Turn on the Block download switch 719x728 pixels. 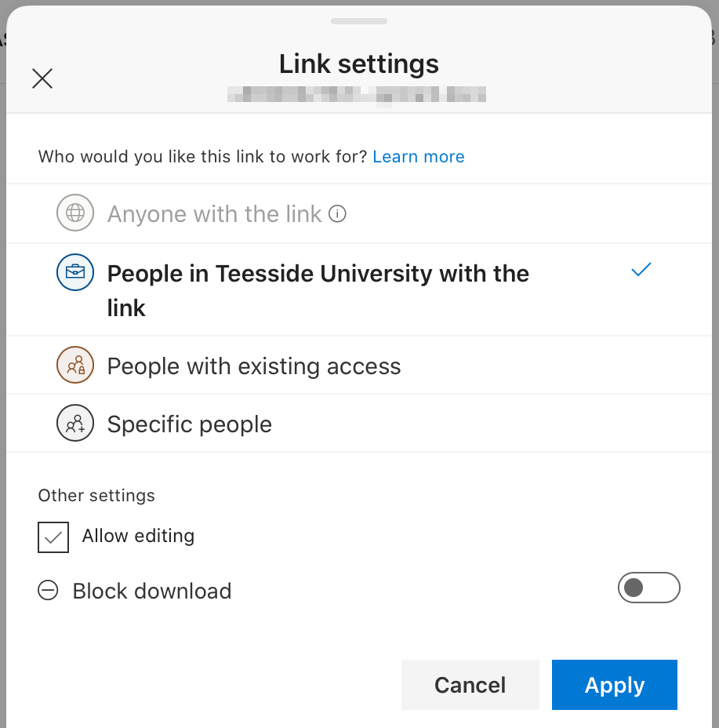648,588
